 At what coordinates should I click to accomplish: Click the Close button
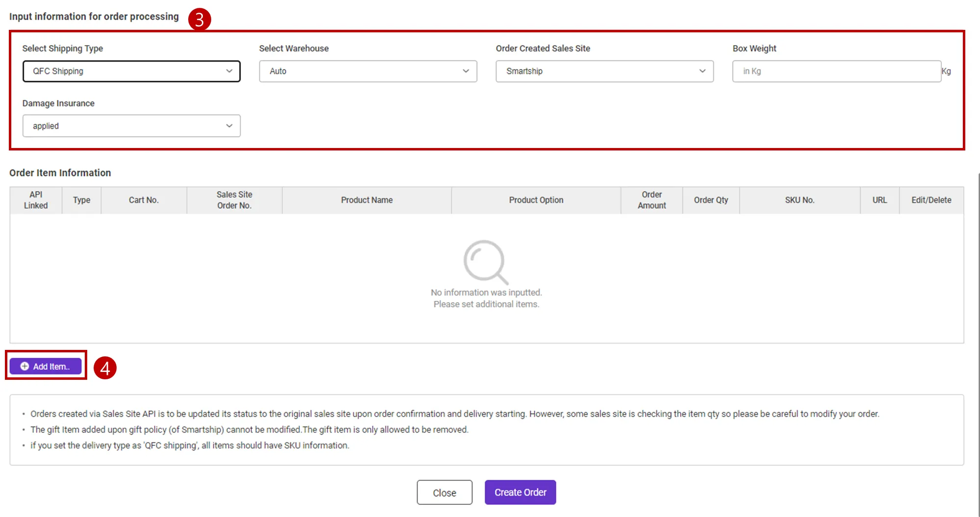[444, 492]
